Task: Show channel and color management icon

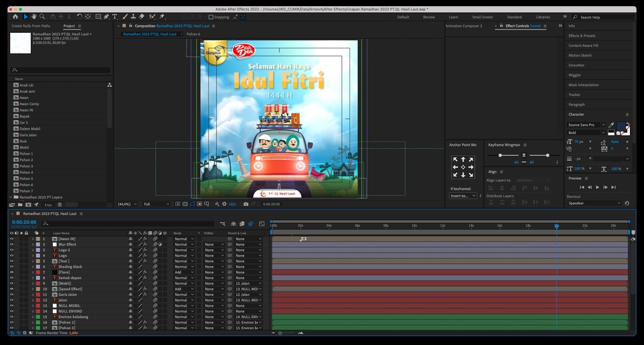Action: tap(217, 204)
